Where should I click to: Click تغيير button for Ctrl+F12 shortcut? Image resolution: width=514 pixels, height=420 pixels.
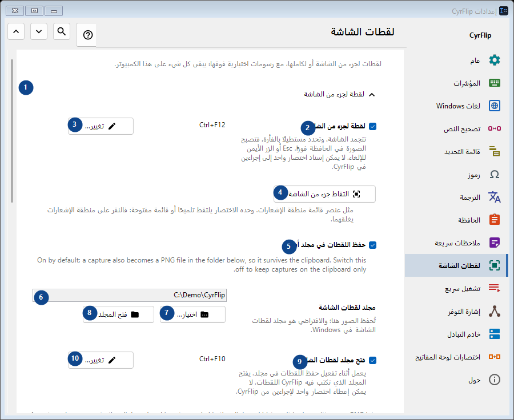(101, 126)
